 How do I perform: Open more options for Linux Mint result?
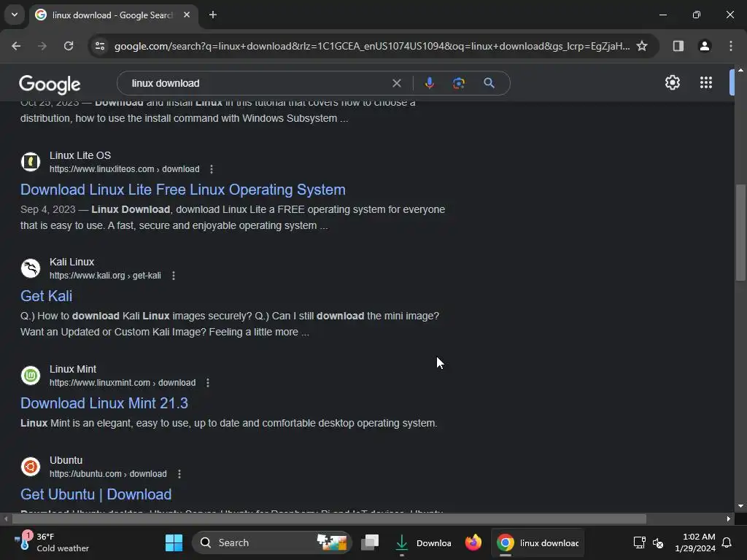208,383
